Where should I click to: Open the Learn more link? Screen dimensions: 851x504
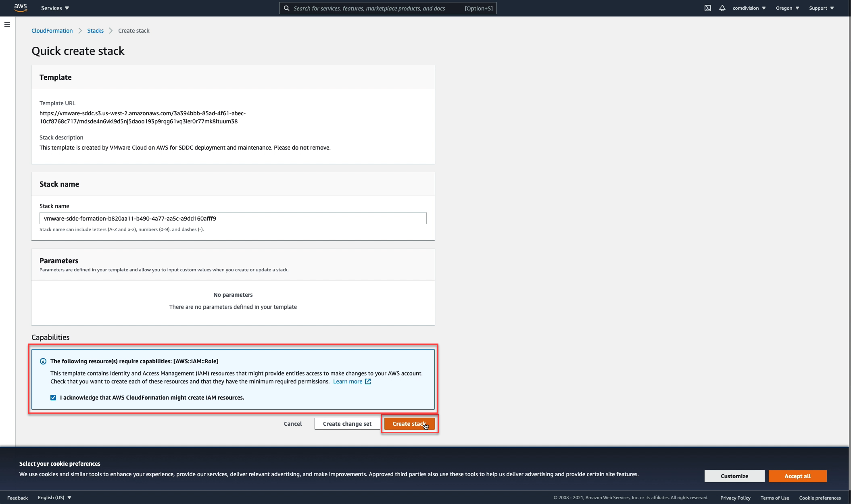[348, 381]
